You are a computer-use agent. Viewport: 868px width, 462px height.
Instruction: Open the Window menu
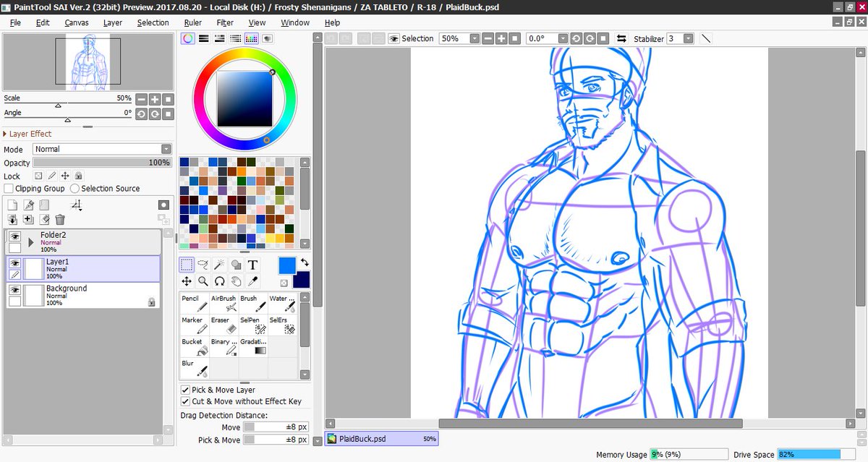coord(295,22)
